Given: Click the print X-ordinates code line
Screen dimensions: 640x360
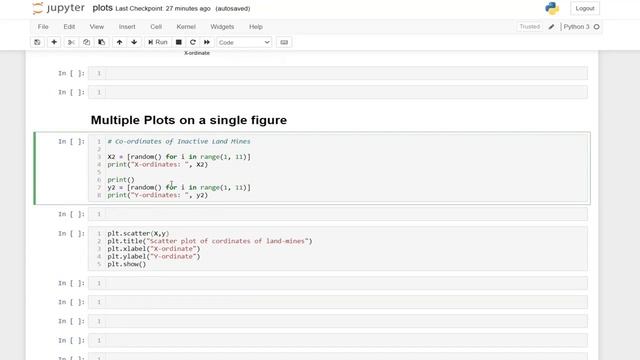Looking at the screenshot, I should pos(158,164).
